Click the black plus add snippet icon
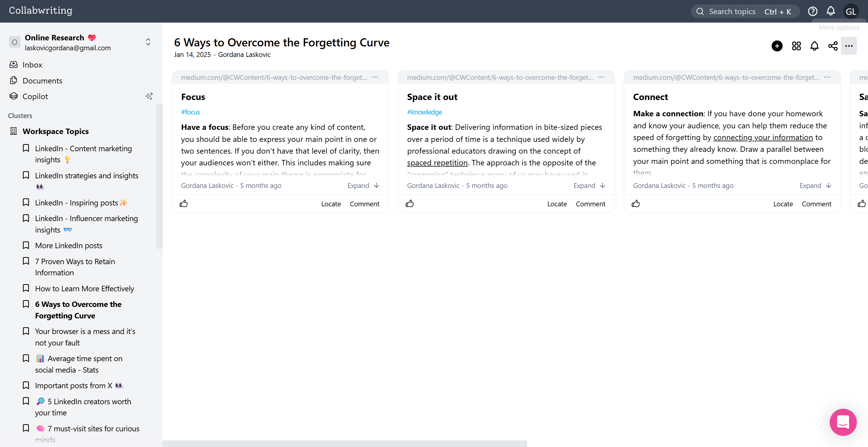 tap(777, 46)
